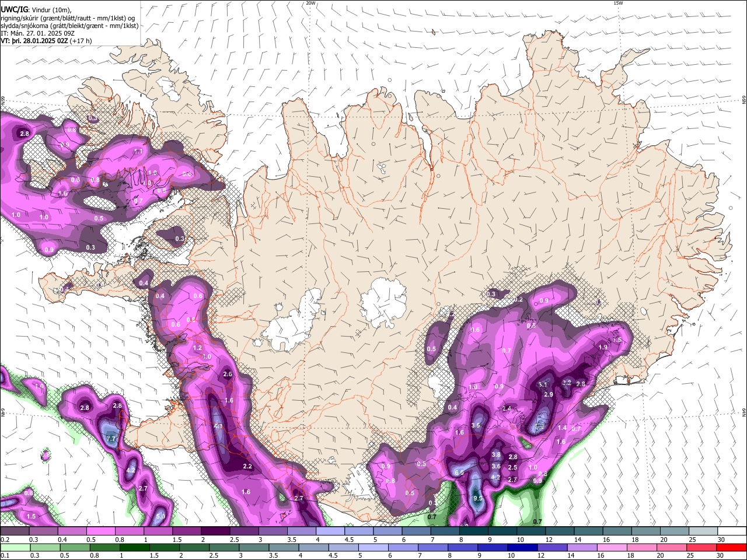
Task: Click the 2.6 precipitation value on the map
Action: pyautogui.click(x=228, y=374)
